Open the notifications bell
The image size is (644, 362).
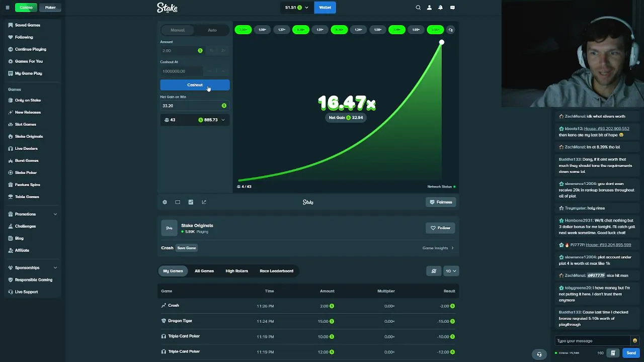click(440, 8)
